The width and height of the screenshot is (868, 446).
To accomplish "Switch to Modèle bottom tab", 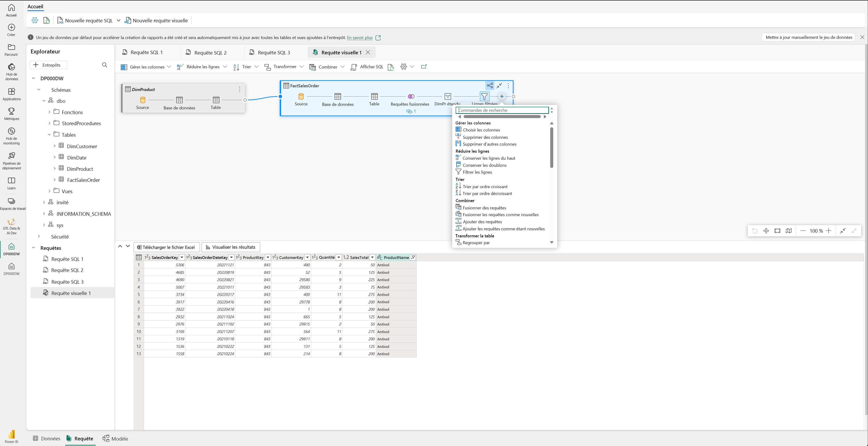I will pos(115,438).
